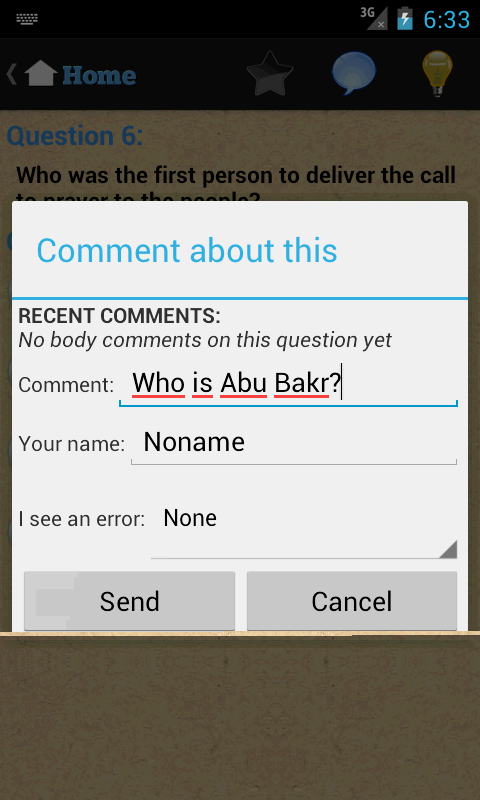Edit the Your name field with Noname
Viewport: 480px width, 800px height.
click(294, 443)
